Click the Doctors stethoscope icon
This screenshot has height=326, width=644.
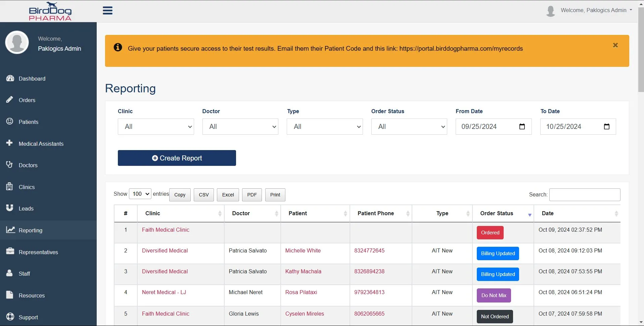tap(9, 165)
